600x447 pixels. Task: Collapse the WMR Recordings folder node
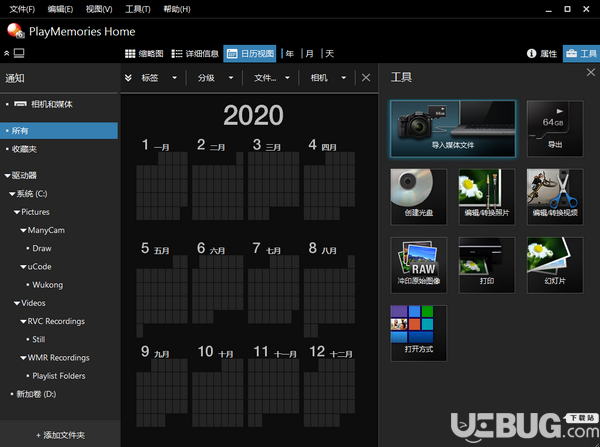pyautogui.click(x=23, y=358)
